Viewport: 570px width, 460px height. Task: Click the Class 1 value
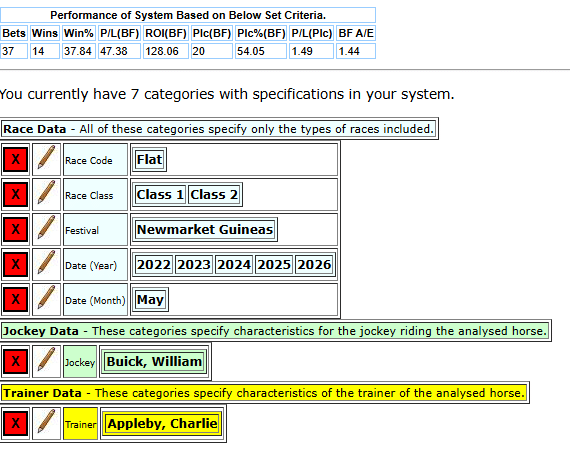point(160,195)
